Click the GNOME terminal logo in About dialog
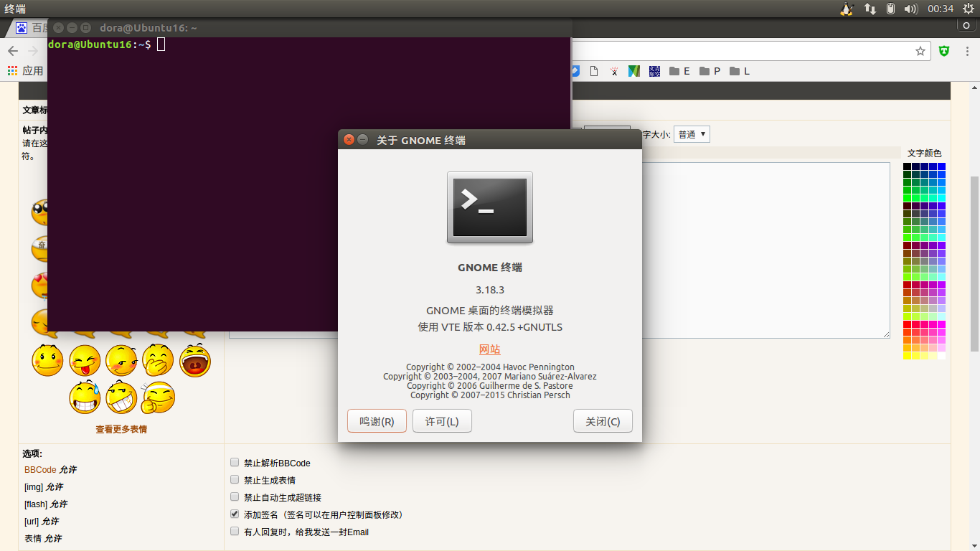This screenshot has width=980, height=551. [x=490, y=207]
